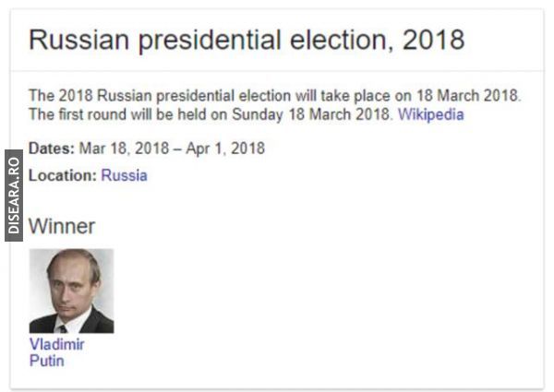Image resolution: width=554 pixels, height=392 pixels.
Task: Click the word "Vladimir" under the photo
Action: pos(56,344)
